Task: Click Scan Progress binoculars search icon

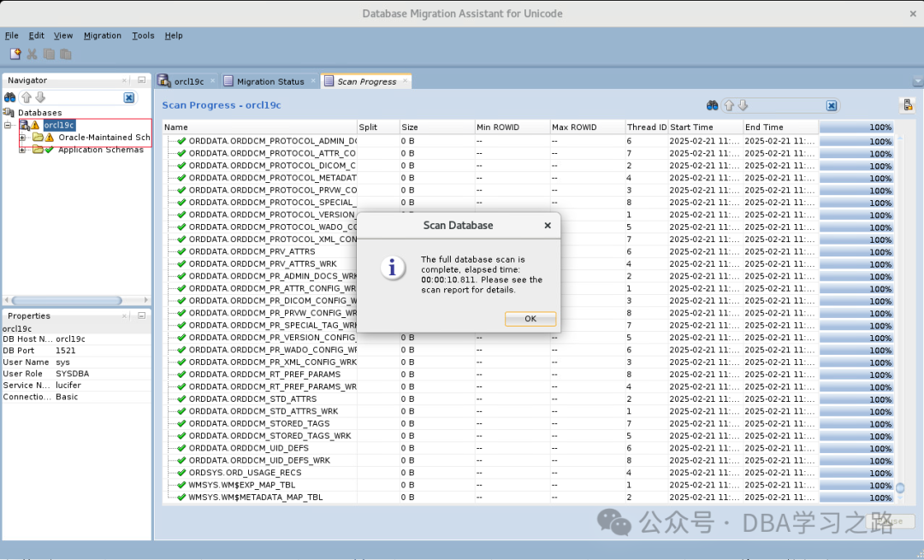Action: [713, 105]
